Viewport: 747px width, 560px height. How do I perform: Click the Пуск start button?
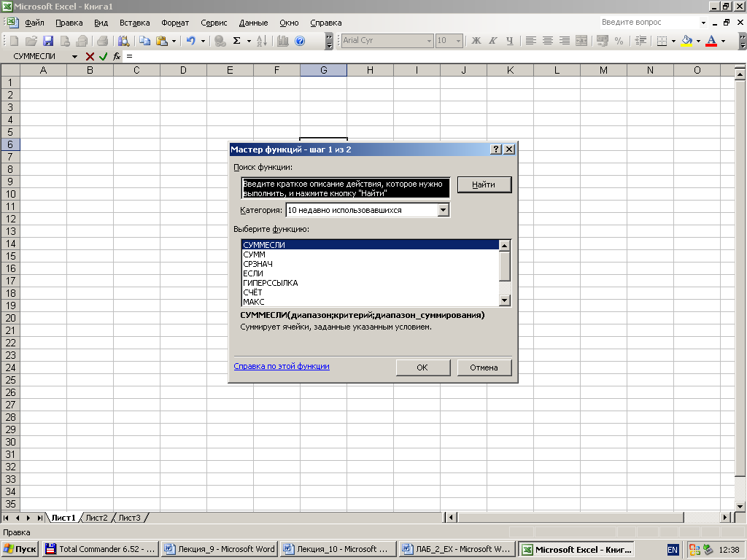(x=20, y=549)
